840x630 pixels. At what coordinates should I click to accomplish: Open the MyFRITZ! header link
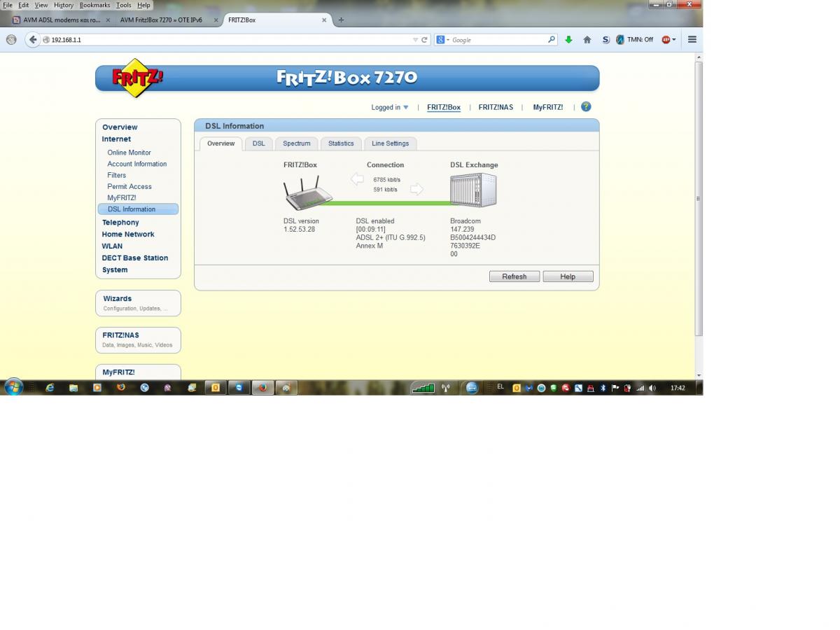coord(548,108)
